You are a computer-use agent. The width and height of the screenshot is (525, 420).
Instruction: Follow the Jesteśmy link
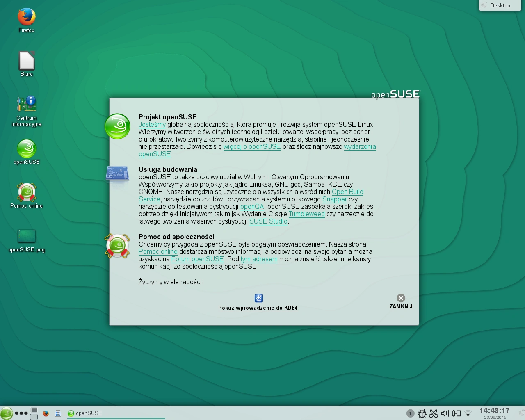tap(152, 124)
